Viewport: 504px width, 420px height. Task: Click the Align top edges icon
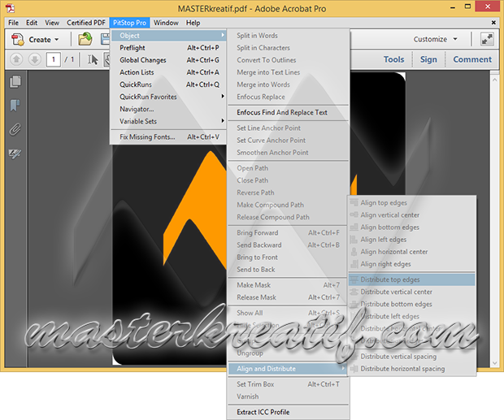click(354, 202)
